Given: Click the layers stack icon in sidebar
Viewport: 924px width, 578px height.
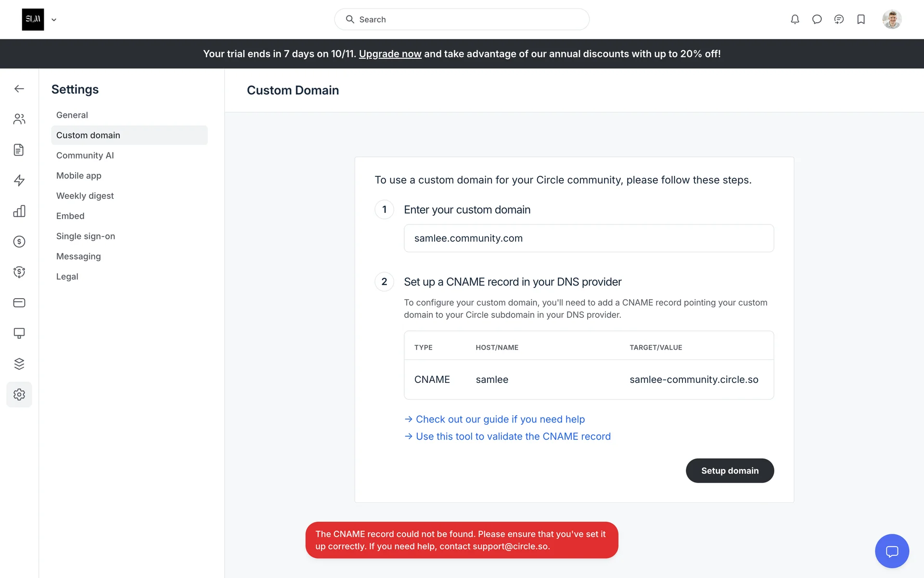Looking at the screenshot, I should tap(19, 364).
